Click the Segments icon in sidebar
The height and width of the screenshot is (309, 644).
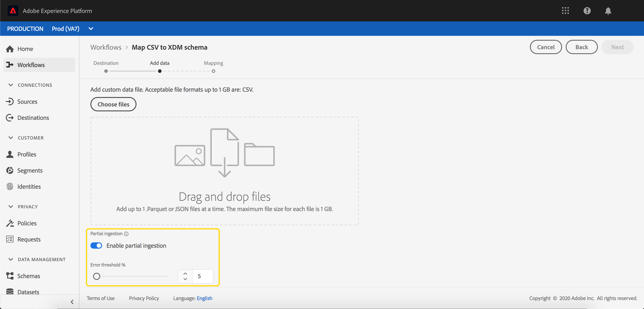coord(10,170)
